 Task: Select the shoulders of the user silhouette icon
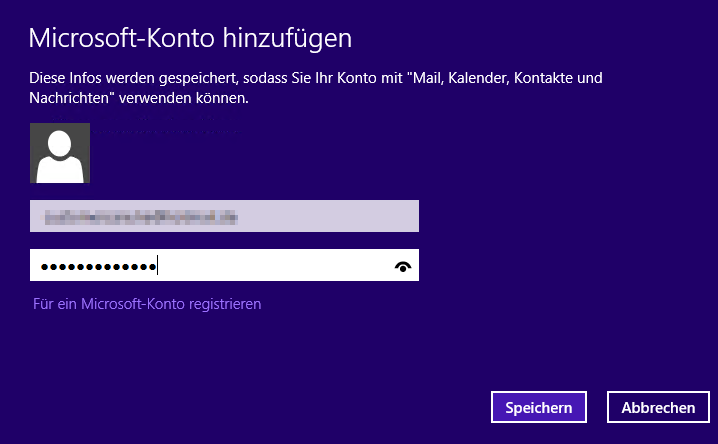60,170
